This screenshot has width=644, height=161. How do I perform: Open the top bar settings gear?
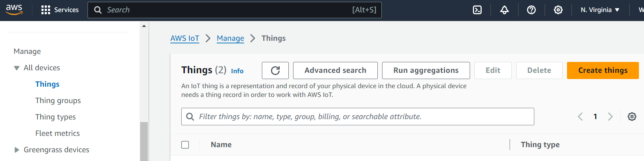558,10
